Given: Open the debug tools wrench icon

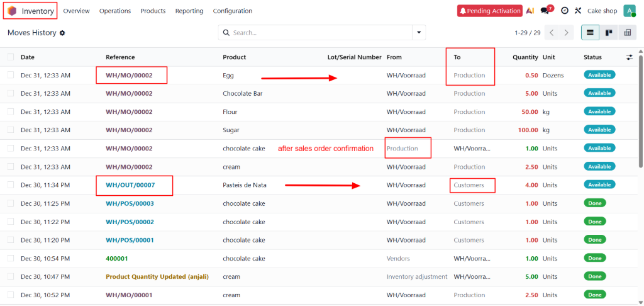Looking at the screenshot, I should (x=577, y=11).
